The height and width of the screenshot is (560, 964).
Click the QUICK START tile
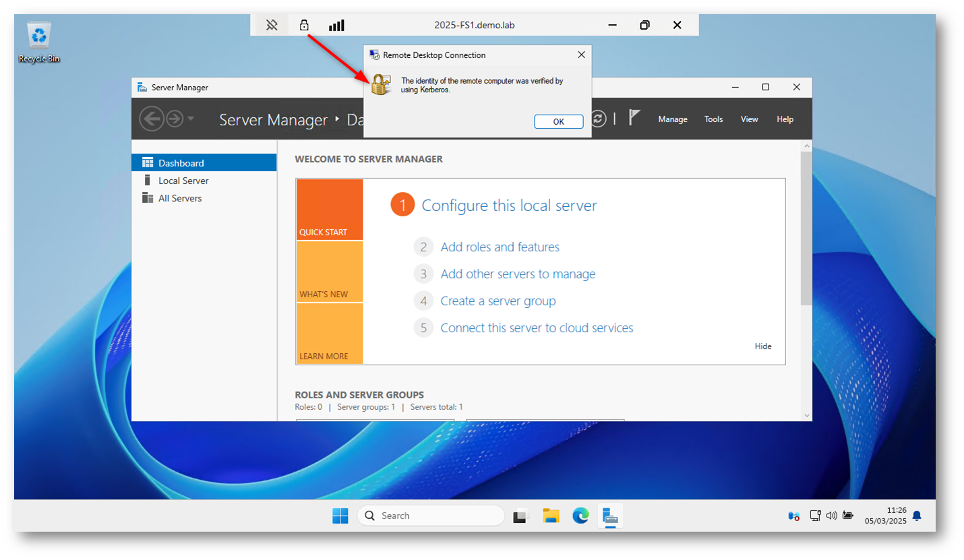(329, 210)
